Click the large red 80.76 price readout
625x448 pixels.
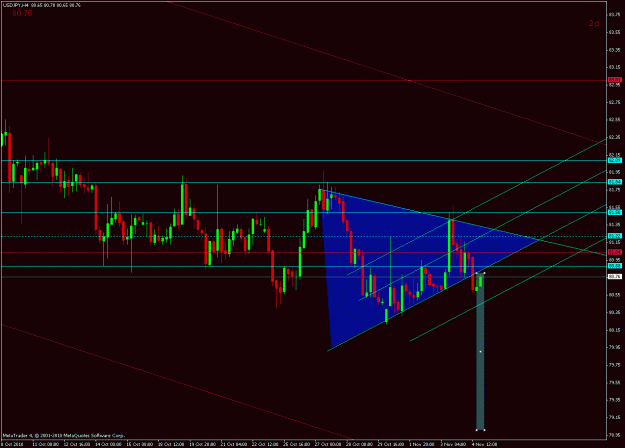point(22,14)
